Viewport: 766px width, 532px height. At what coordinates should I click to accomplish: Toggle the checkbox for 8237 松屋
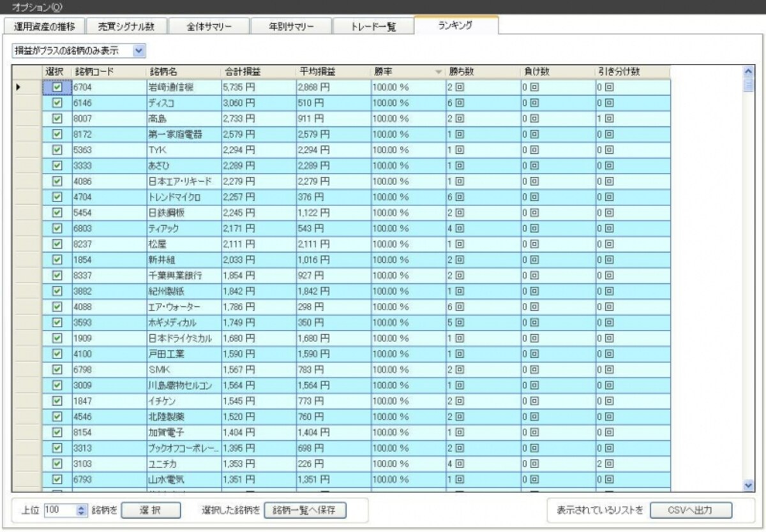pos(57,244)
